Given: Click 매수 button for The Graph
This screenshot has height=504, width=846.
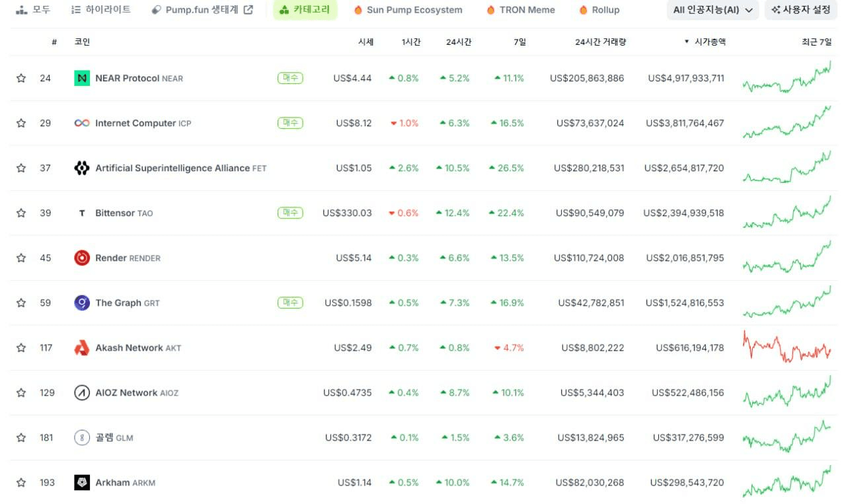Looking at the screenshot, I should 290,303.
